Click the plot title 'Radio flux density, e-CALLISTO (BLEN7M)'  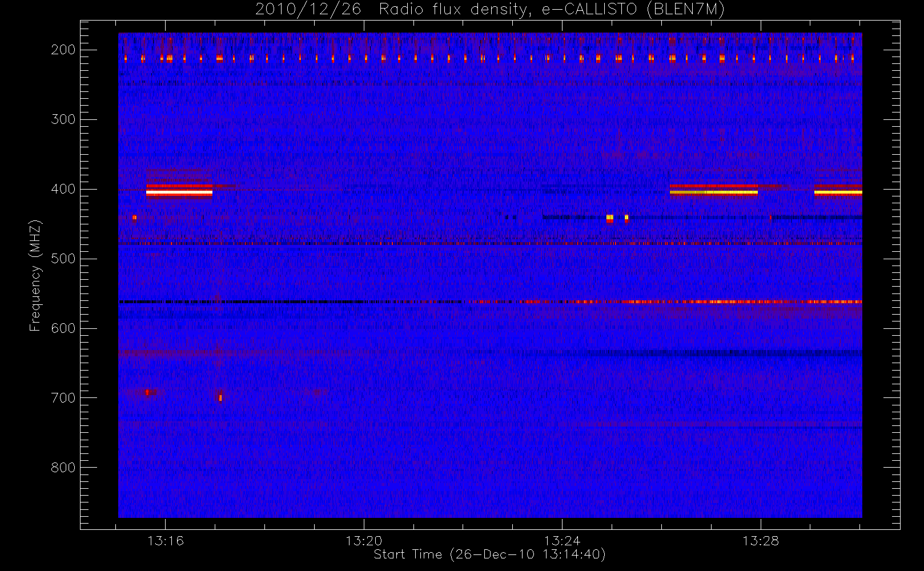[x=552, y=10]
